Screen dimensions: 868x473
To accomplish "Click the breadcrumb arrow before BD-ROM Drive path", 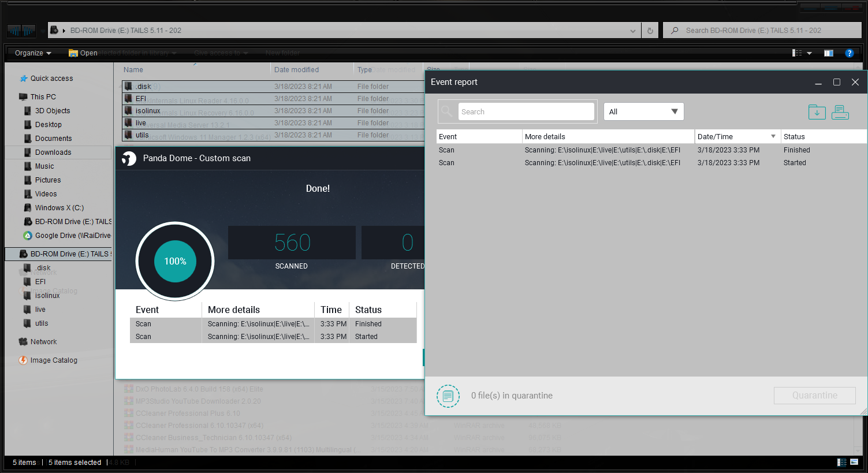I will tap(64, 31).
